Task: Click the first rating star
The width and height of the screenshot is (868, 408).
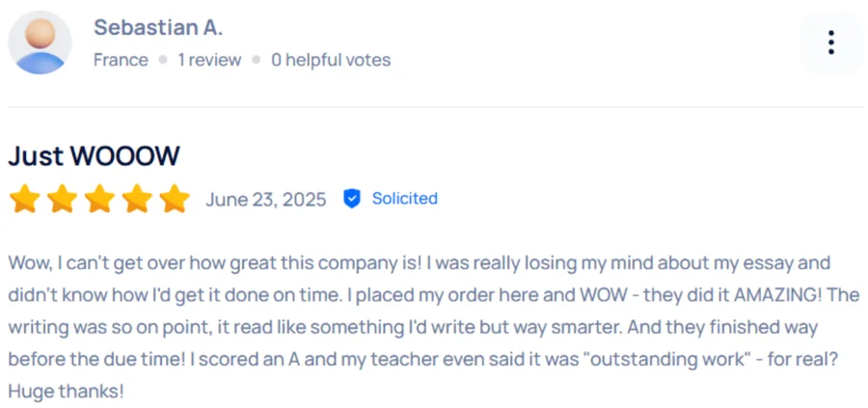Action: [x=25, y=200]
